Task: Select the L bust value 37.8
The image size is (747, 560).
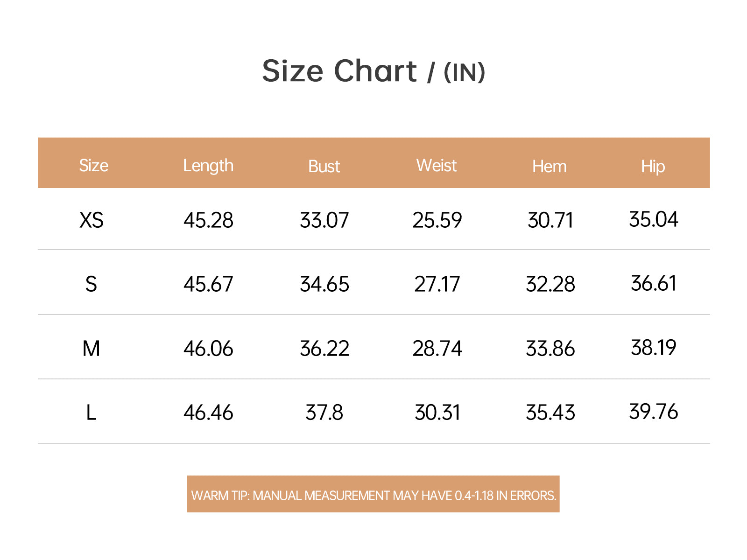Action: [324, 413]
